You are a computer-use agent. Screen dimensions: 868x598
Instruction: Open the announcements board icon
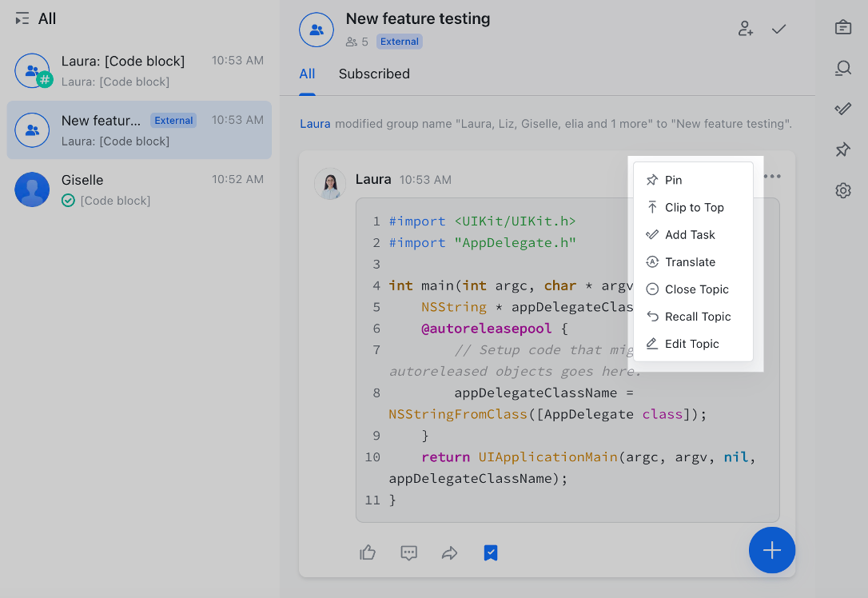click(x=842, y=26)
